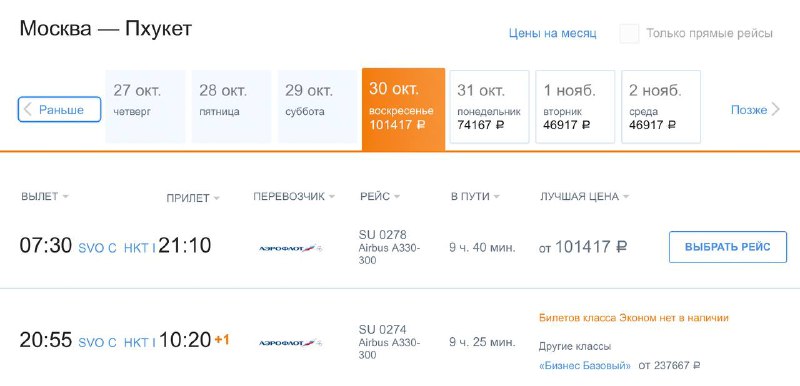The width and height of the screenshot is (800, 386).
Task: Sort flights by ВЫЛЕТ column arrow
Action: 65,196
